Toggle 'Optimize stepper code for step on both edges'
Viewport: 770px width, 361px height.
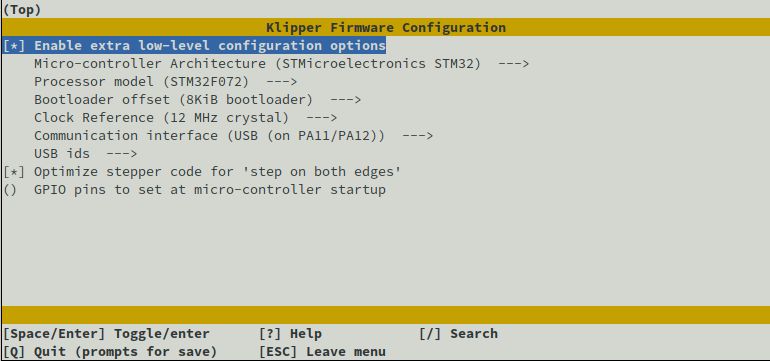tap(14, 172)
